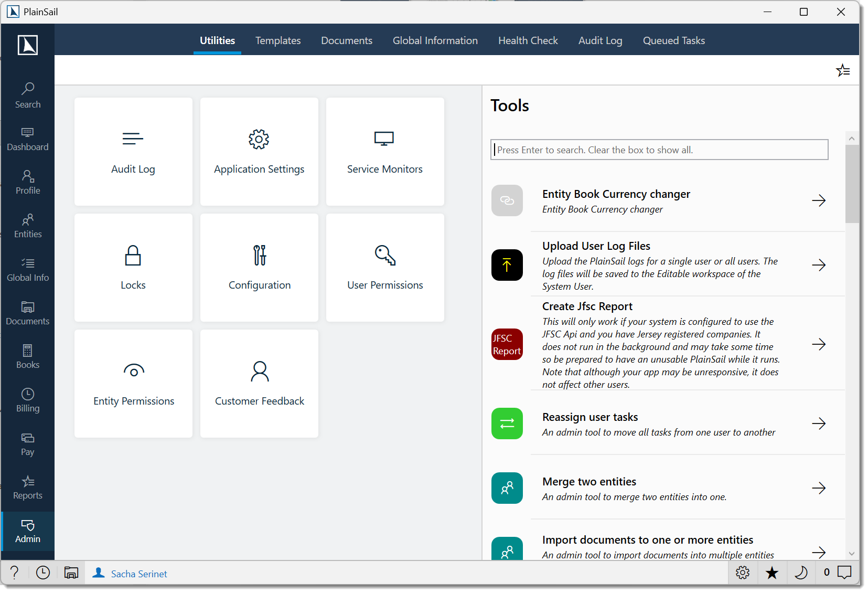This screenshot has width=868, height=593.
Task: Expand the Upload User Log Files tool
Action: [x=819, y=265]
